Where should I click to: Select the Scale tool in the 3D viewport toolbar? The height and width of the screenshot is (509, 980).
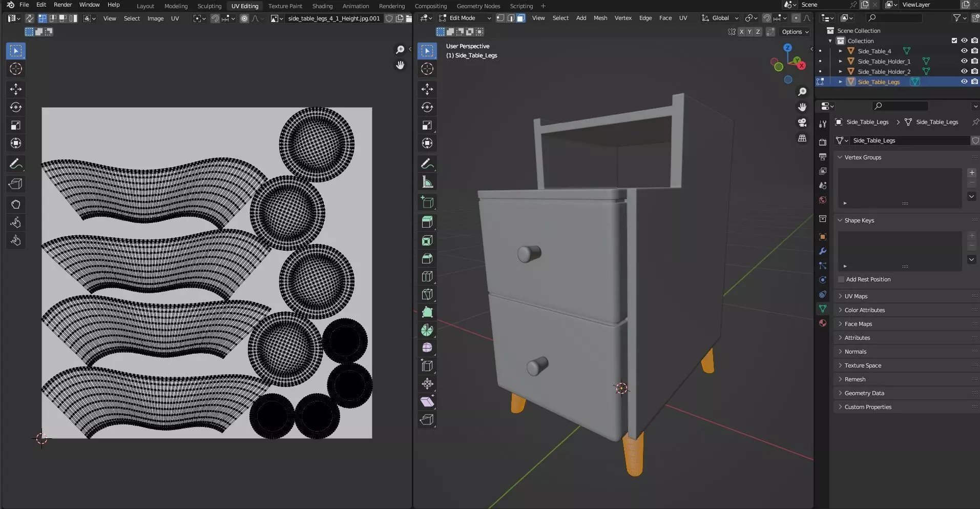pyautogui.click(x=427, y=125)
